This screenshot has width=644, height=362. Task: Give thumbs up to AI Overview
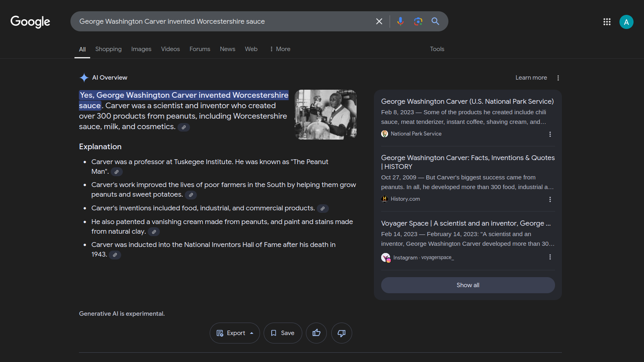click(316, 333)
